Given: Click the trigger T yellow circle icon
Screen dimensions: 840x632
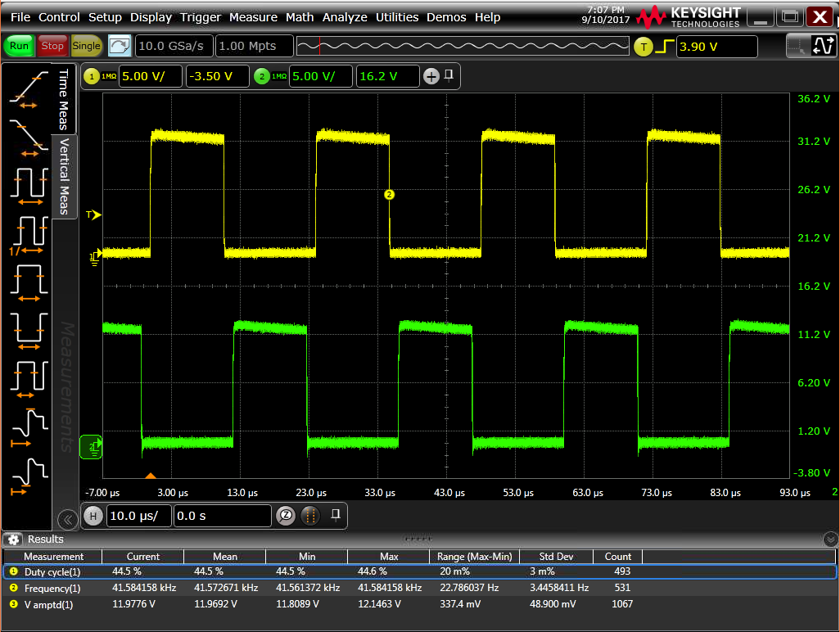Looking at the screenshot, I should click(644, 47).
